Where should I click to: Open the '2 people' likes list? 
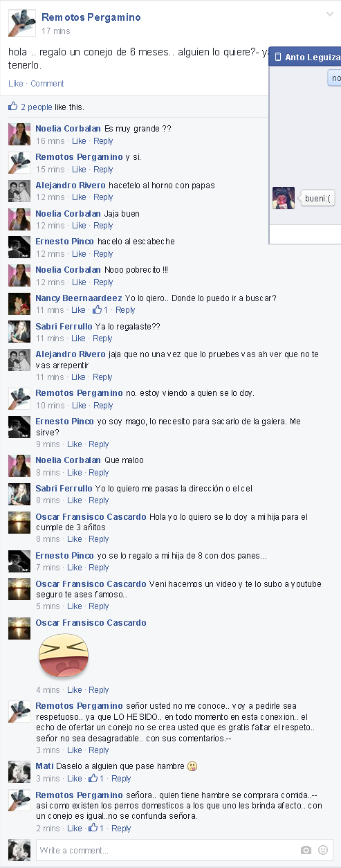[x=37, y=107]
